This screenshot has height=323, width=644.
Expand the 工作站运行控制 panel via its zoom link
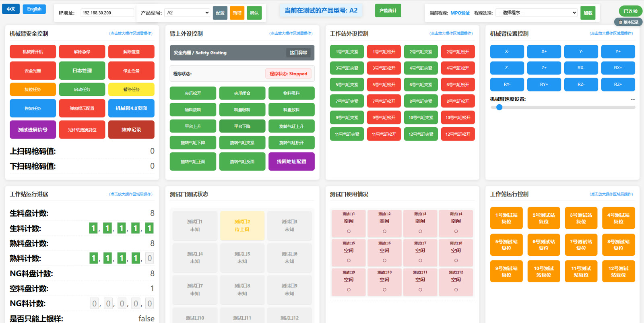click(x=611, y=194)
